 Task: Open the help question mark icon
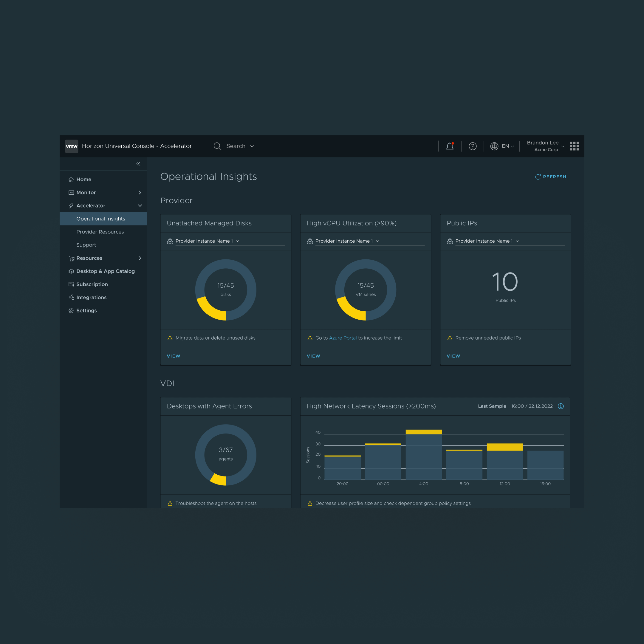472,146
